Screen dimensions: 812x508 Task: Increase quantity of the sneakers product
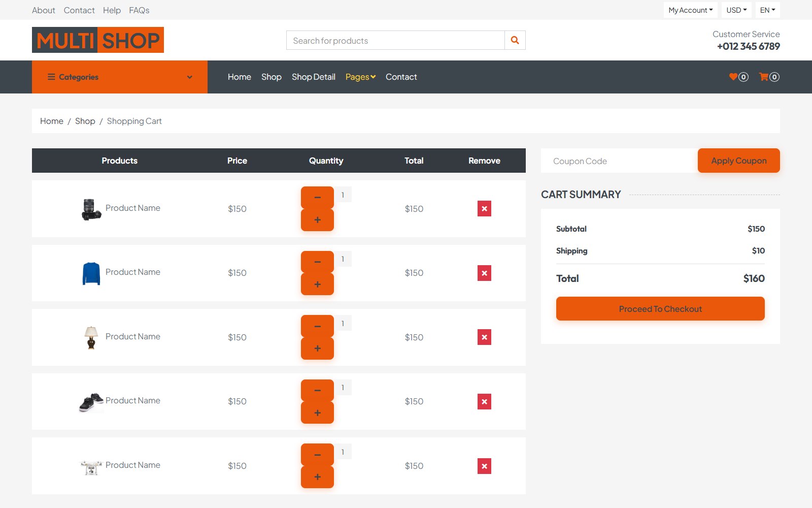click(317, 413)
